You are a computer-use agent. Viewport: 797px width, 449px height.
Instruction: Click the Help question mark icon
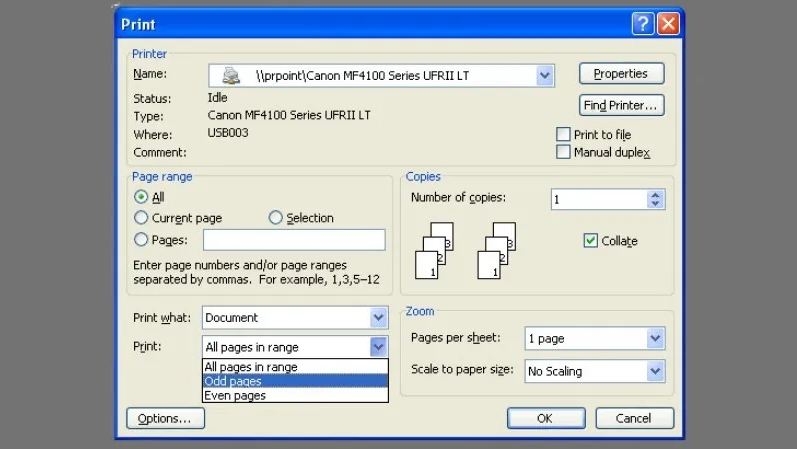point(642,23)
